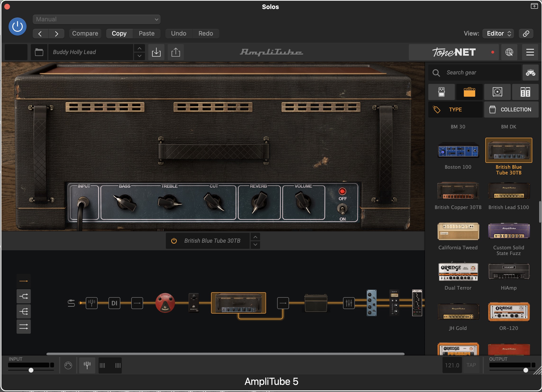Viewport: 542px width, 392px height.
Task: Click the globe web icon
Action: click(x=509, y=52)
